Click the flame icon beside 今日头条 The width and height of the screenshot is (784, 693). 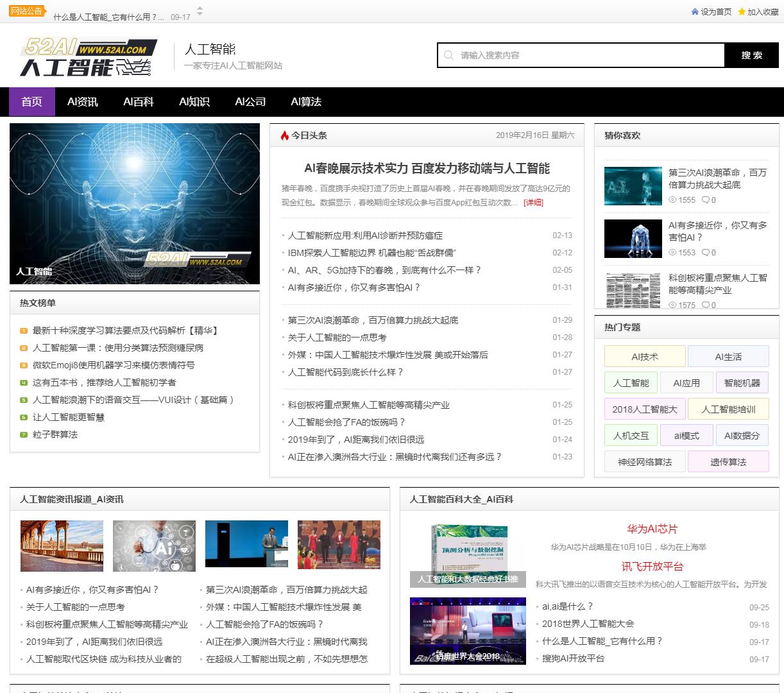pyautogui.click(x=284, y=135)
